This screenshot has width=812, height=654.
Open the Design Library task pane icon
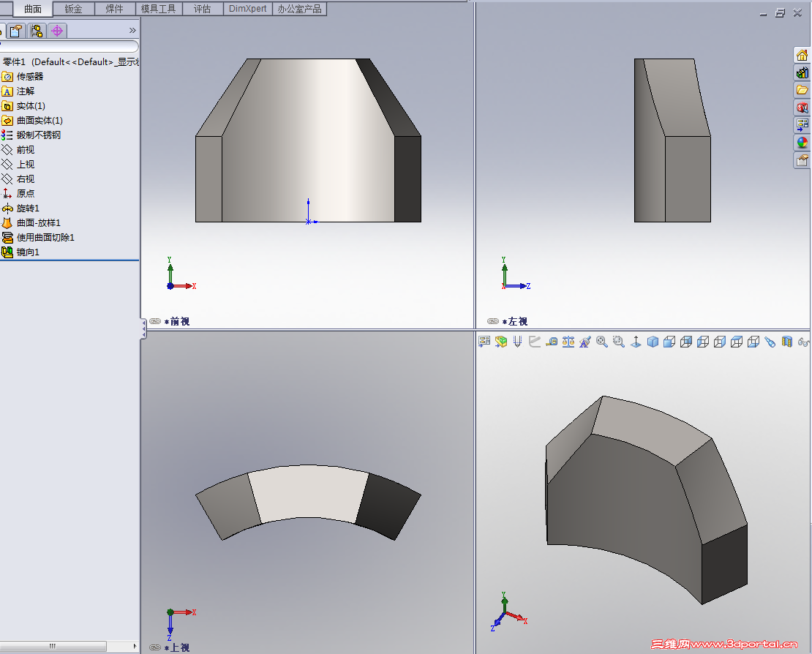pyautogui.click(x=802, y=73)
